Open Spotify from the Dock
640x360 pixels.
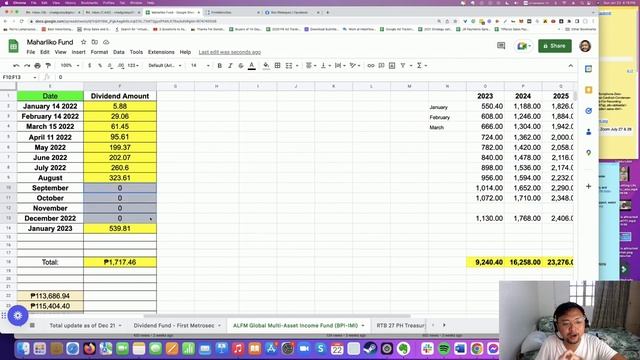[x=444, y=349]
